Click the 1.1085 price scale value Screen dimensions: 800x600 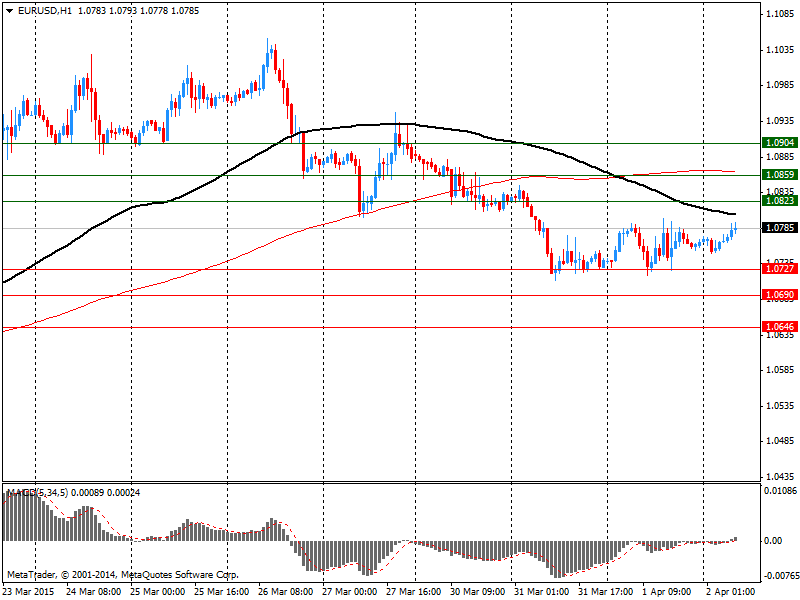[x=781, y=14]
